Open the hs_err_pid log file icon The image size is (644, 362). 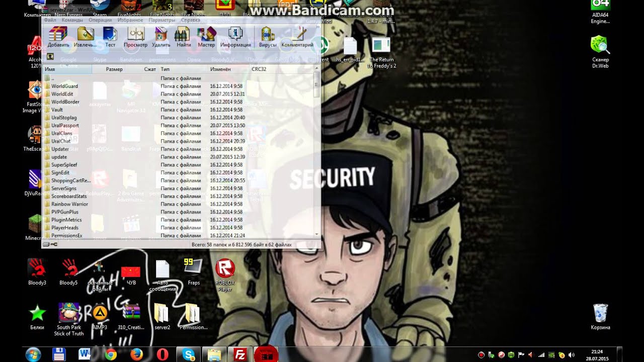(350, 49)
